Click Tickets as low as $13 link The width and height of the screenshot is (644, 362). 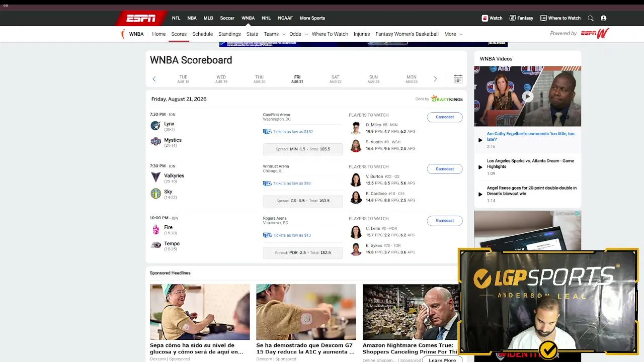click(292, 235)
